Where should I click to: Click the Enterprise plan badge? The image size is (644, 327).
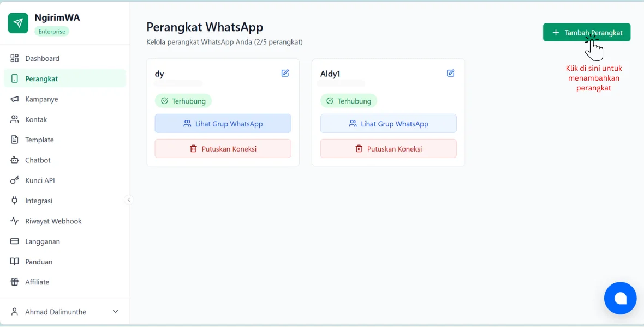click(x=52, y=31)
